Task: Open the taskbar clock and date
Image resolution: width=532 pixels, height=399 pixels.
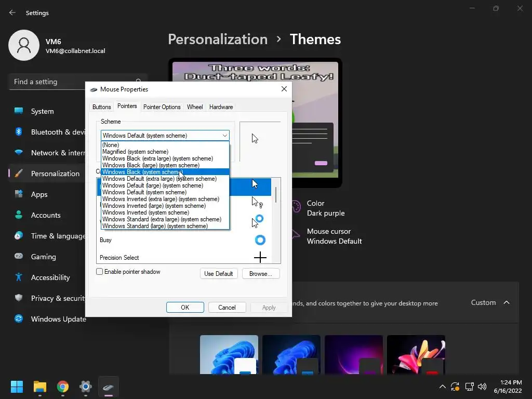Action: point(508,387)
